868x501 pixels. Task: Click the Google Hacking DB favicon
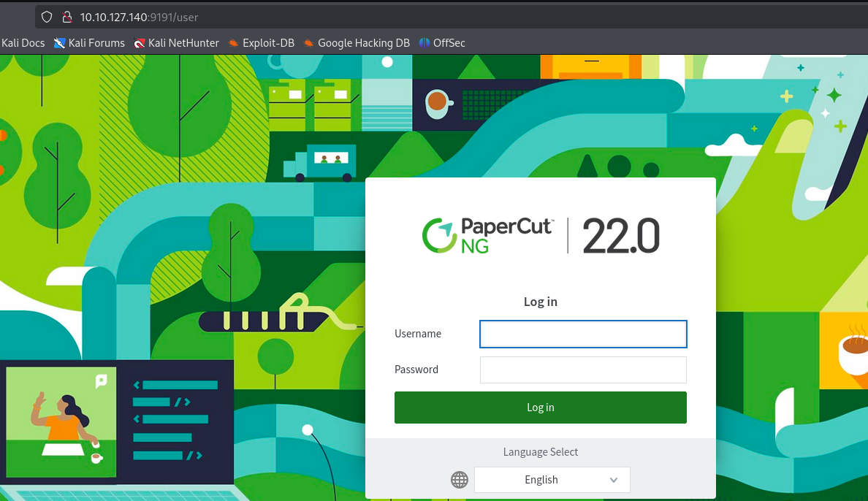pyautogui.click(x=309, y=43)
